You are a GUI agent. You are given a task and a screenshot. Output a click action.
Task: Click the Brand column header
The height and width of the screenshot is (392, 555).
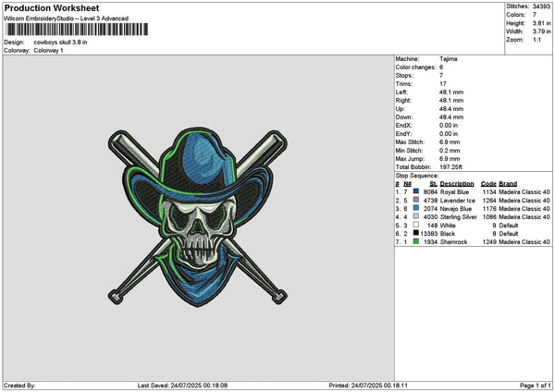pos(508,183)
